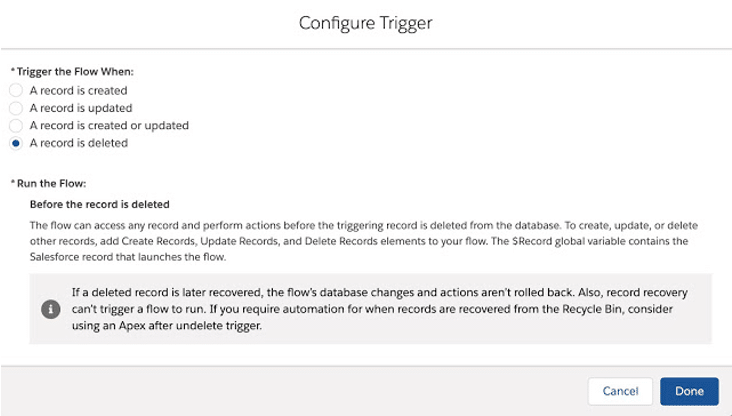
Task: Click the "Trigger the Flow When:" heading
Action: [75, 71]
